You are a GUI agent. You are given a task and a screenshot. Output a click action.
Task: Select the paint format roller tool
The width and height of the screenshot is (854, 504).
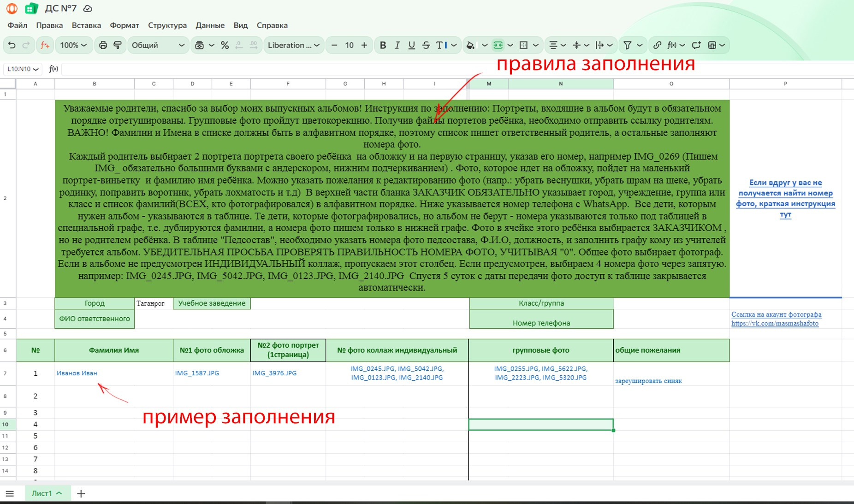click(x=118, y=45)
